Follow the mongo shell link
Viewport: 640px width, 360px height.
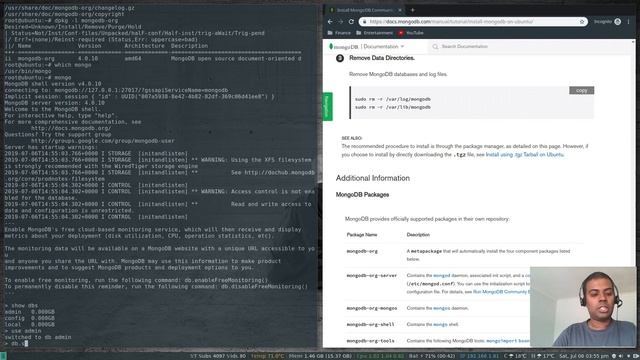coord(440,324)
